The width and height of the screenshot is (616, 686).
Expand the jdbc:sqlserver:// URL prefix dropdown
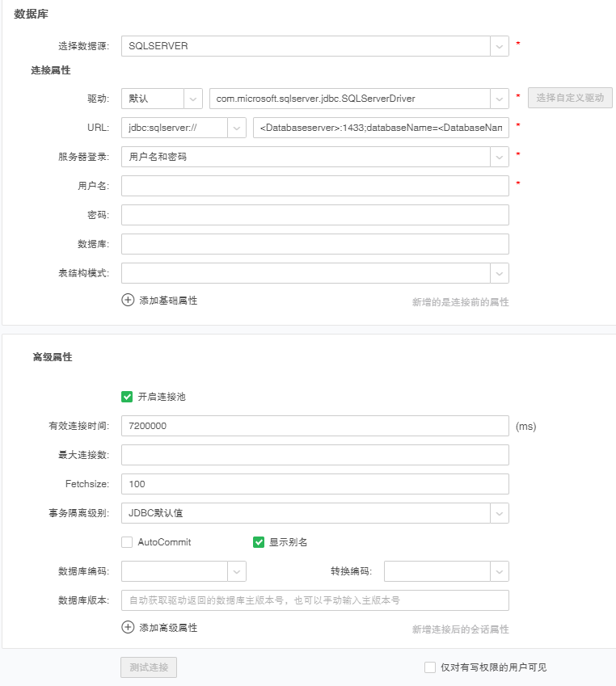coord(237,128)
